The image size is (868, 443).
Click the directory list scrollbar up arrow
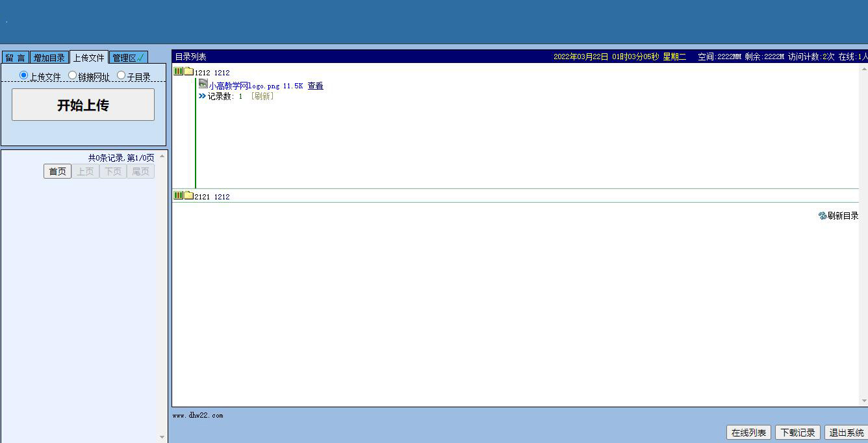(863, 68)
